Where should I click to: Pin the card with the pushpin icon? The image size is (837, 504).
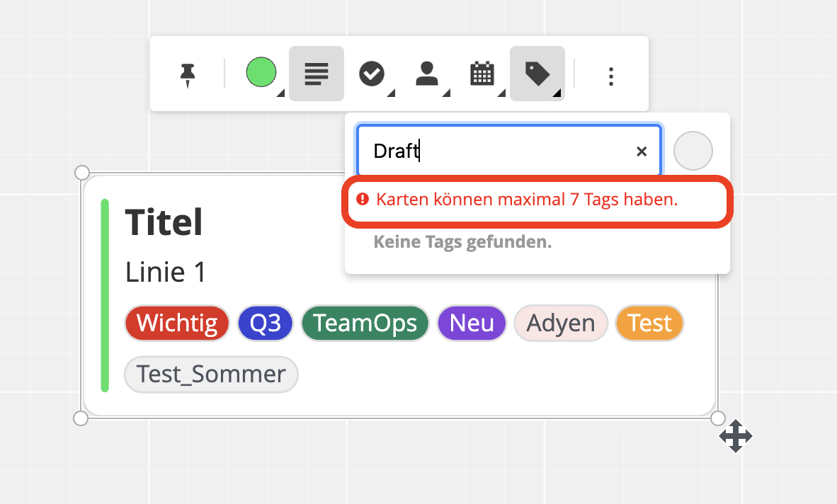(187, 74)
